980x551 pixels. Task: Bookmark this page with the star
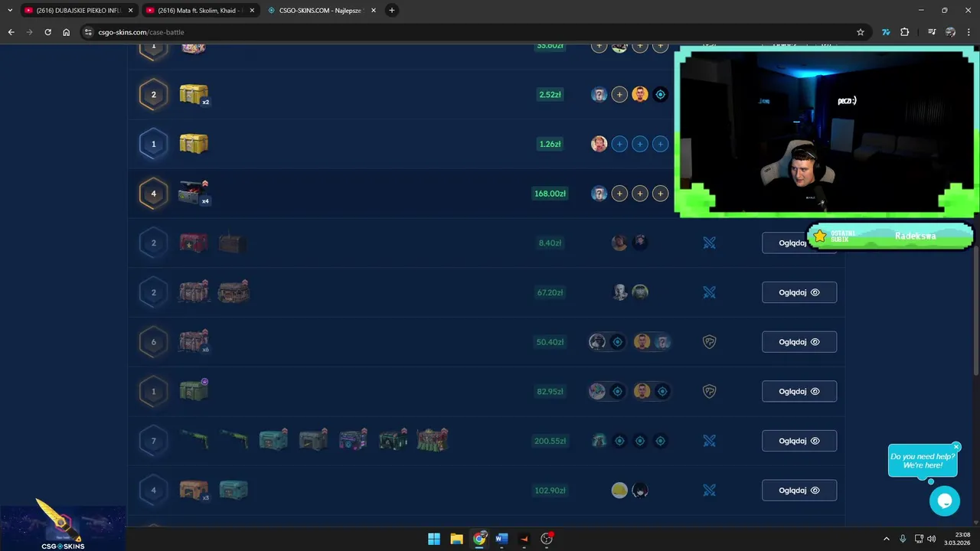click(861, 32)
